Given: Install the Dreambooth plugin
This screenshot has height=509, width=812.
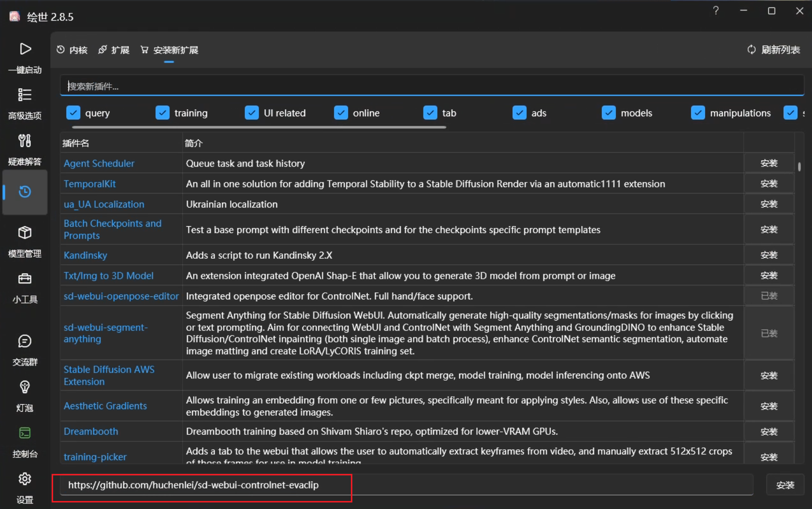Looking at the screenshot, I should pyautogui.click(x=769, y=432).
